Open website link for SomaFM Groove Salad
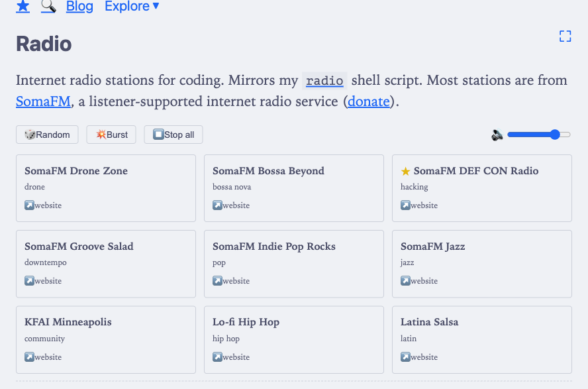The height and width of the screenshot is (389, 588). [x=43, y=280]
